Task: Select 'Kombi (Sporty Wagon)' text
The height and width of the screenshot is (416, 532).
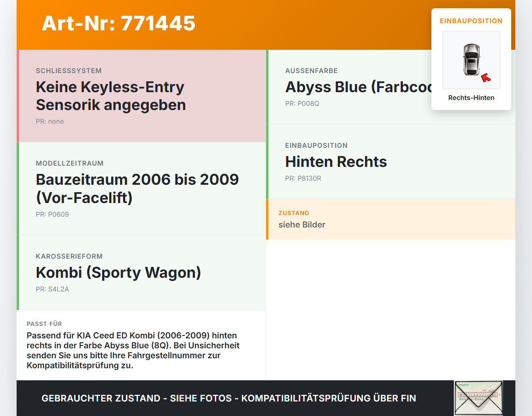Action: click(x=118, y=273)
